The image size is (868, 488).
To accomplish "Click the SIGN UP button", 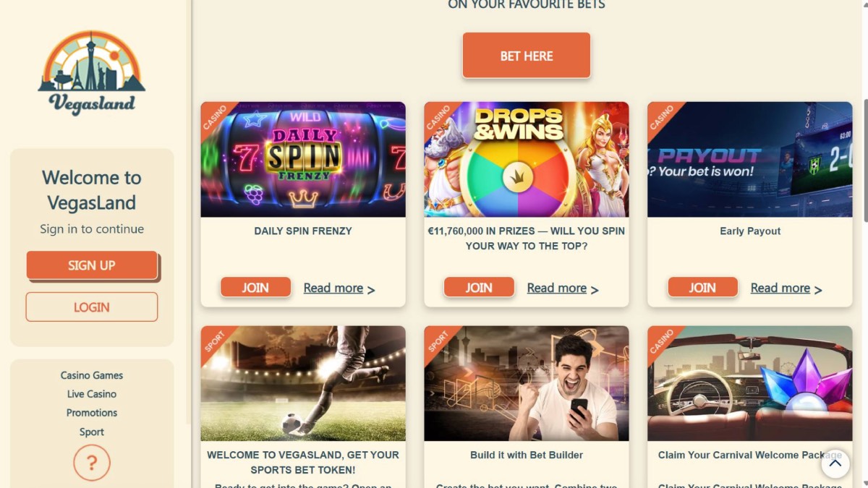I will [92, 265].
